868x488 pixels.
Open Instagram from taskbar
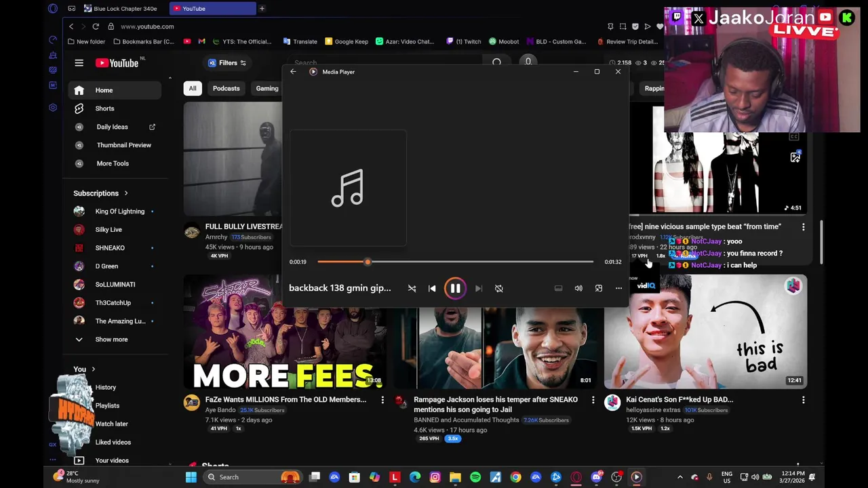coord(435,477)
